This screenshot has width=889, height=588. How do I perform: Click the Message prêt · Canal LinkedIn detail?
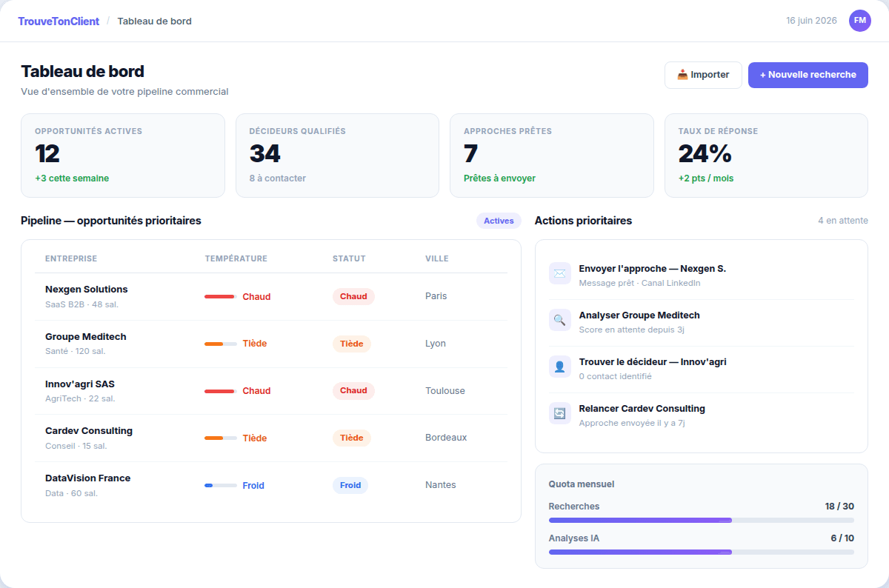click(639, 283)
